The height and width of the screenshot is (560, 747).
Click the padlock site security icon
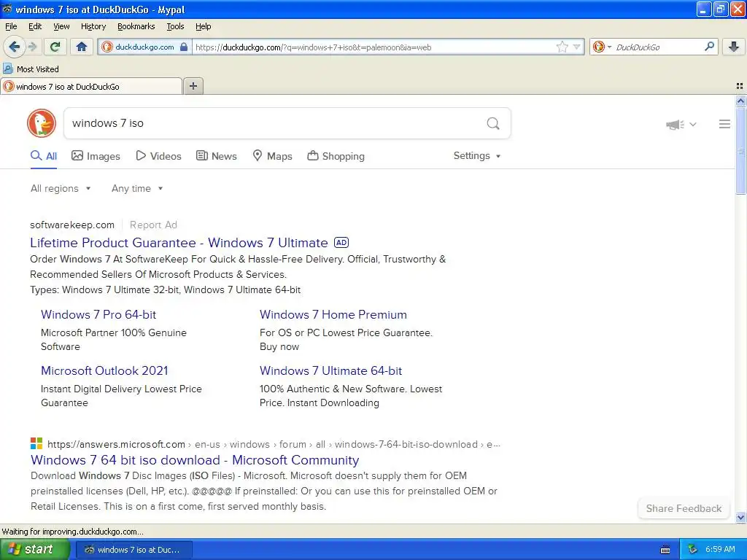click(x=184, y=47)
